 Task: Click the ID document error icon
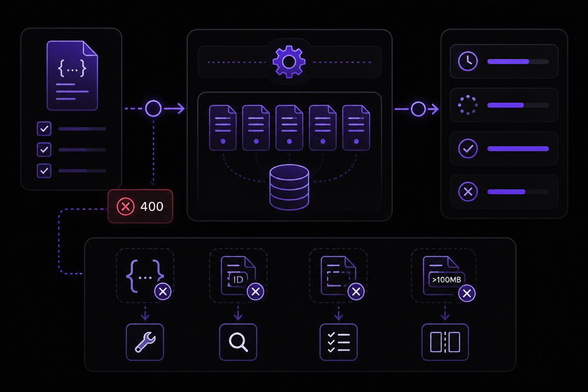coord(238,276)
